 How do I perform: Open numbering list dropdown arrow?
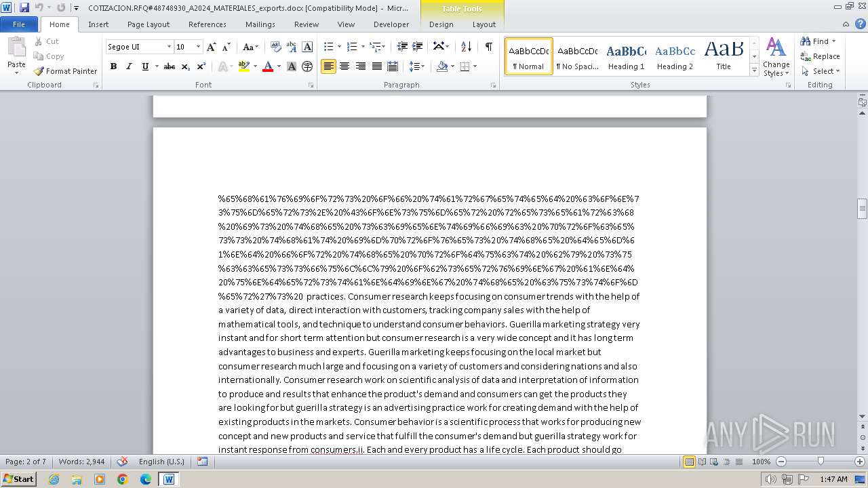click(363, 47)
